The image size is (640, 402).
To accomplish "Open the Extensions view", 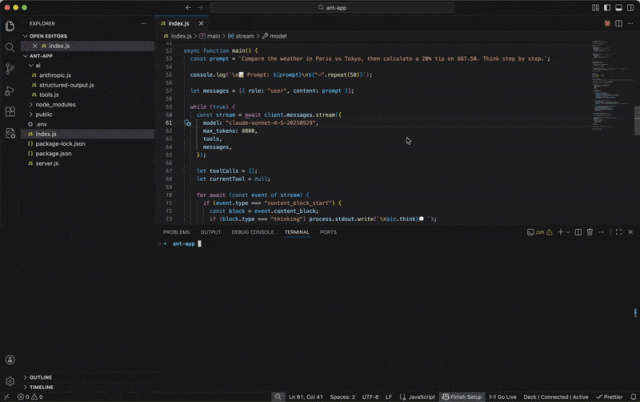I will (x=10, y=112).
